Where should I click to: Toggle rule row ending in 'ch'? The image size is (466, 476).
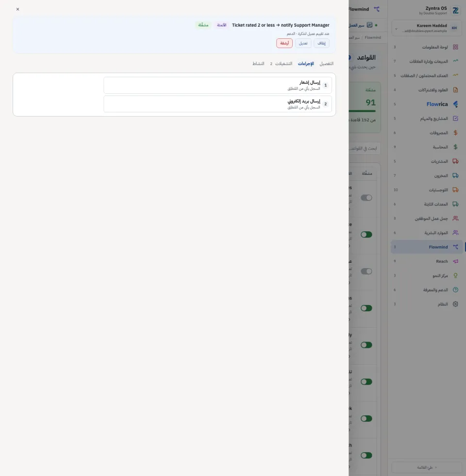tap(366, 455)
